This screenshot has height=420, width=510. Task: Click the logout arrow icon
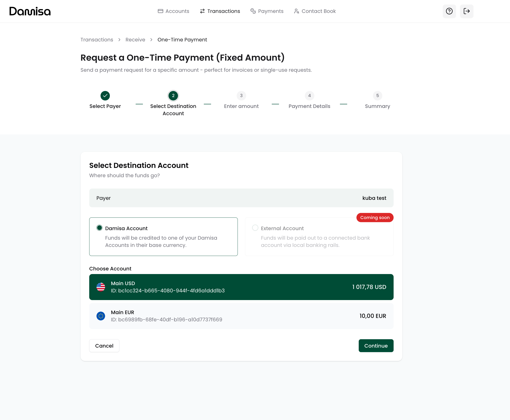click(x=467, y=11)
